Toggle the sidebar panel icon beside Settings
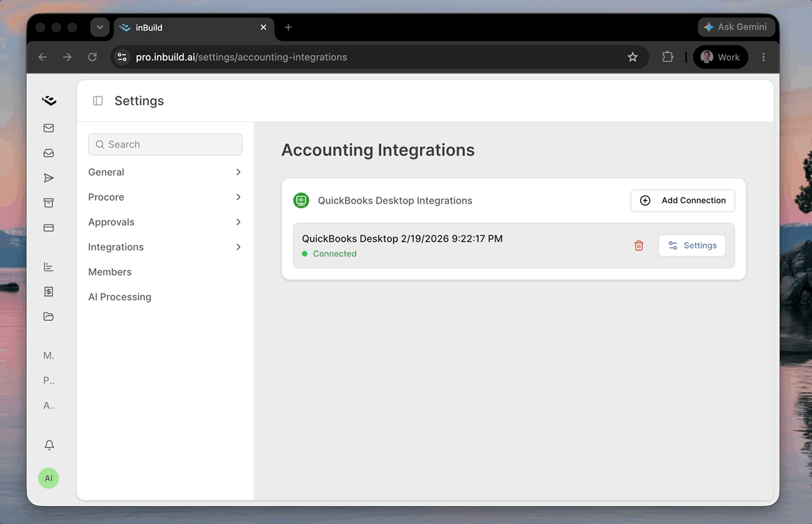 (98, 101)
